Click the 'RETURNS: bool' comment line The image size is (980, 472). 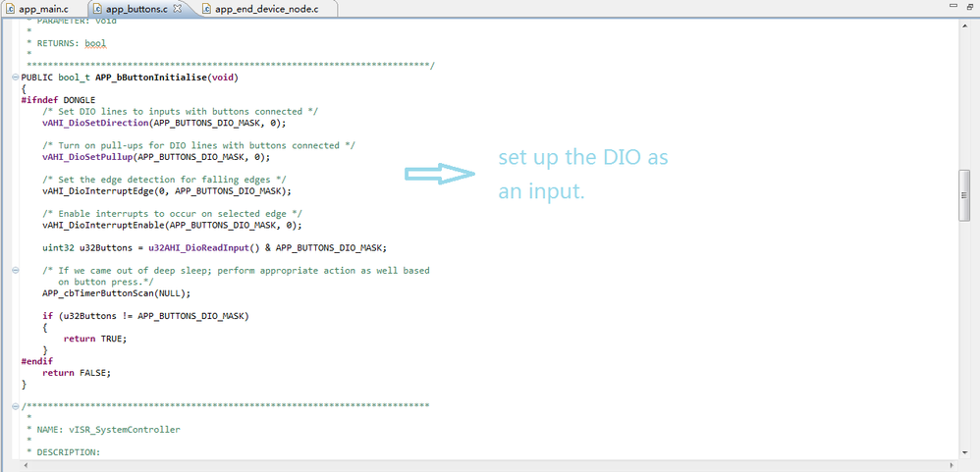(66, 43)
